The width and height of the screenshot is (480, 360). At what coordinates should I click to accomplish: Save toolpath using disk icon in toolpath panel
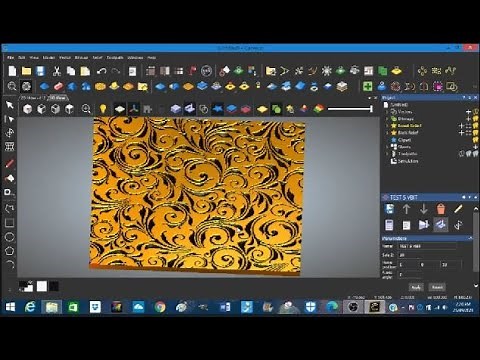coord(389,209)
